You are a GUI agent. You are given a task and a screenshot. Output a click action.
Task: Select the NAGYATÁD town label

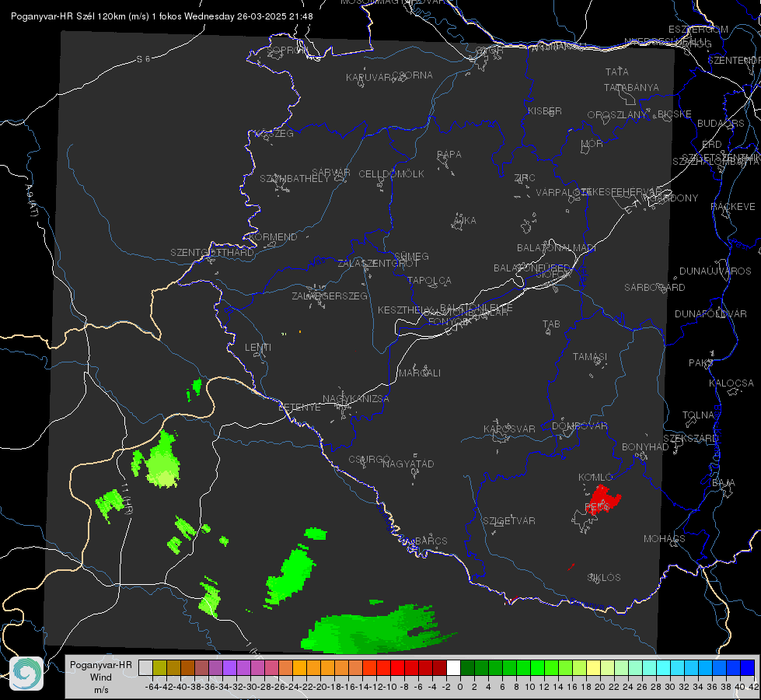pos(408,464)
